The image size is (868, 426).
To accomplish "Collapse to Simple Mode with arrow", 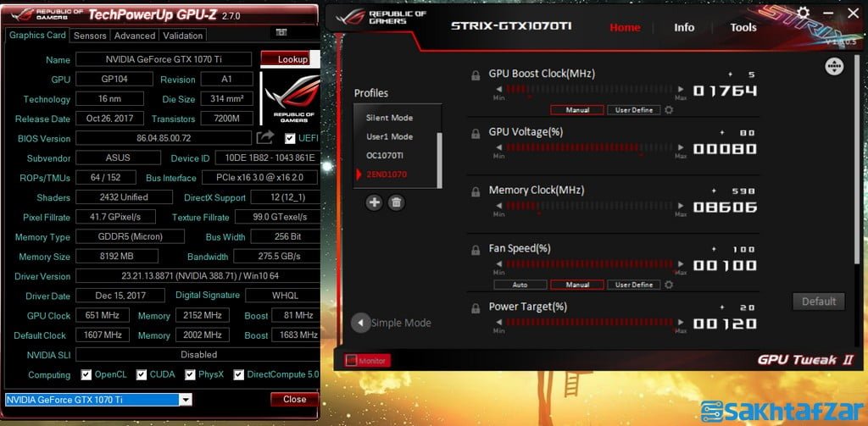I will (x=361, y=322).
